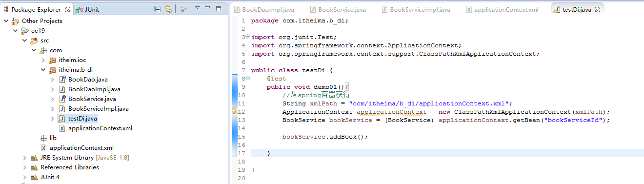
Task: Click the lib package icon
Action: click(43, 138)
